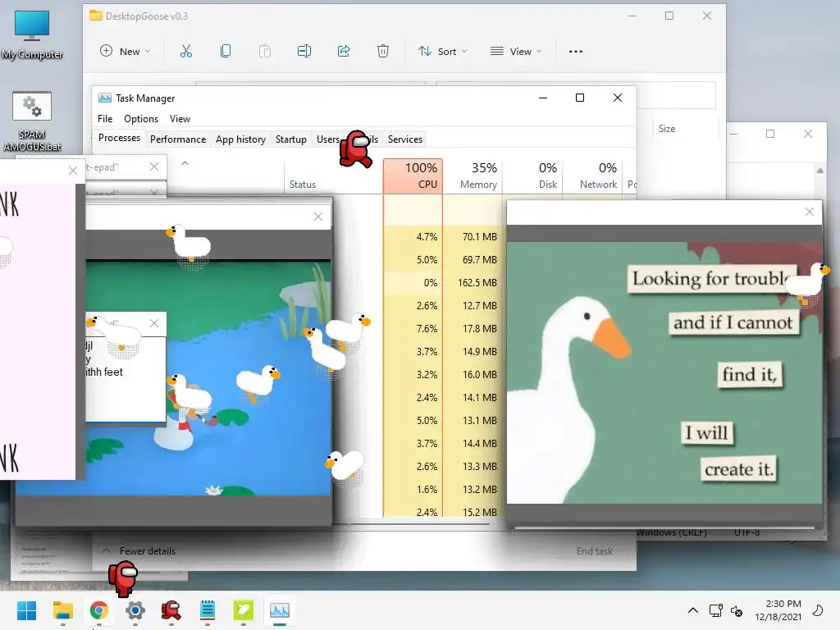Click the Rename icon in Explorer toolbar
840x630 pixels.
point(304,52)
